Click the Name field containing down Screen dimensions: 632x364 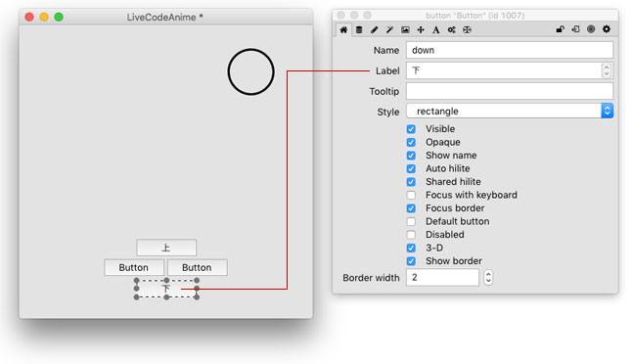[510, 50]
